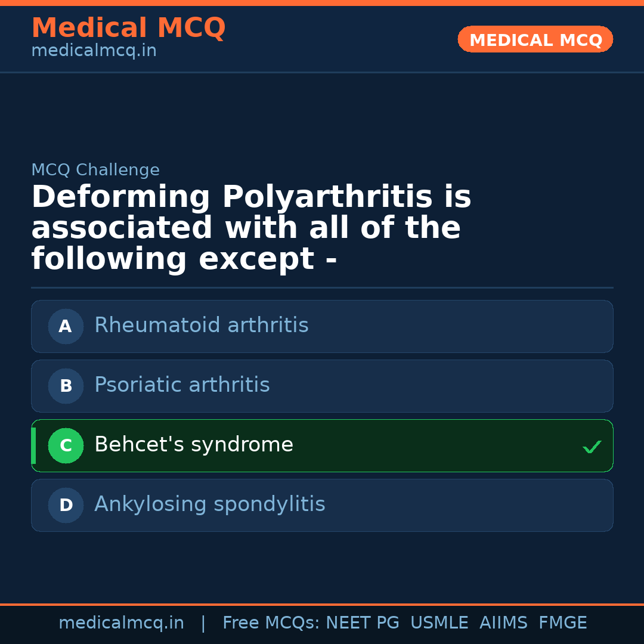Click the Deforming Polyarthritis question text
This screenshot has height=644, width=644.
(250, 228)
